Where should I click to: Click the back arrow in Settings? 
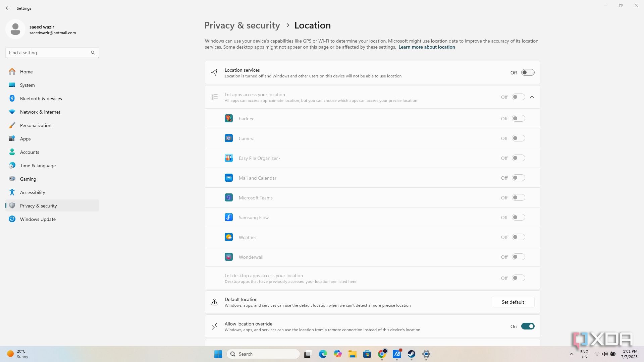click(x=8, y=8)
